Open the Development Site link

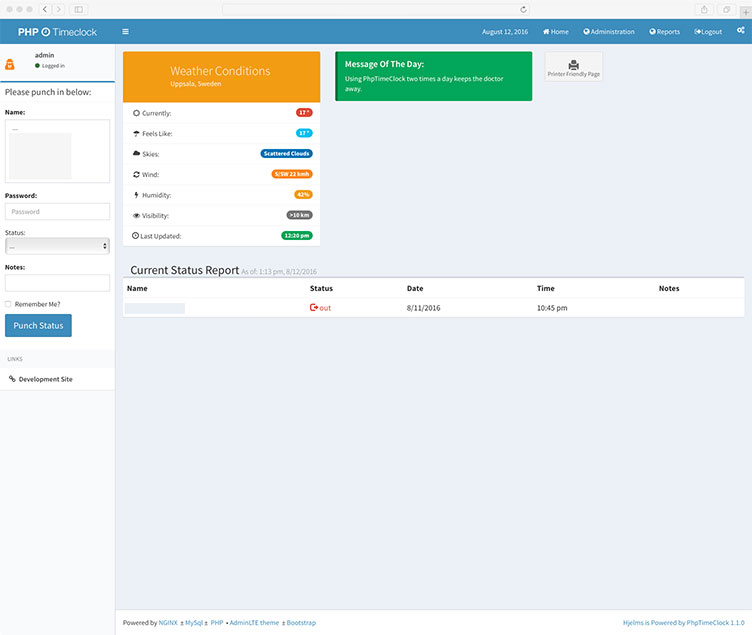[x=45, y=379]
